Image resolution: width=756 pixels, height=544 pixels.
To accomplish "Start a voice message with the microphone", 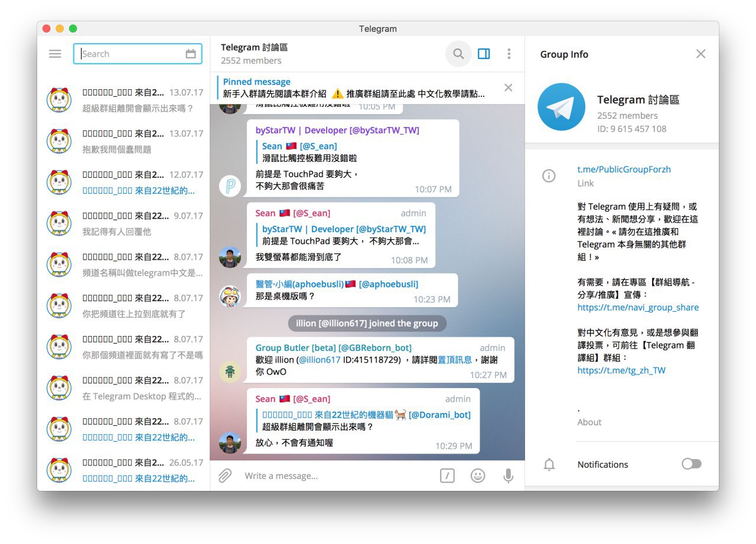I will [508, 475].
